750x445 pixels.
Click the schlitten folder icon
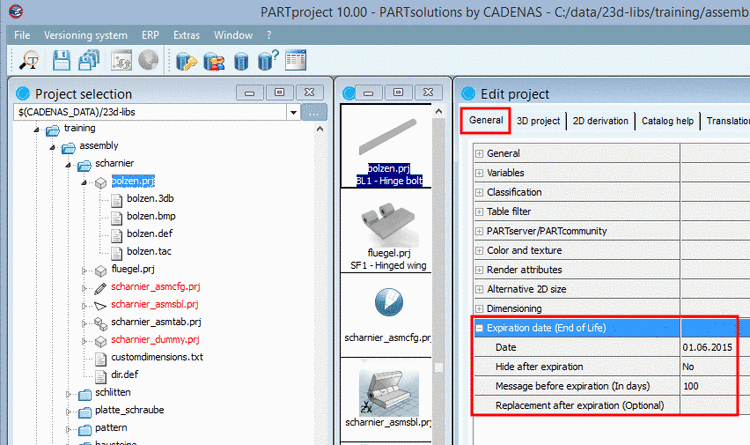(x=85, y=394)
